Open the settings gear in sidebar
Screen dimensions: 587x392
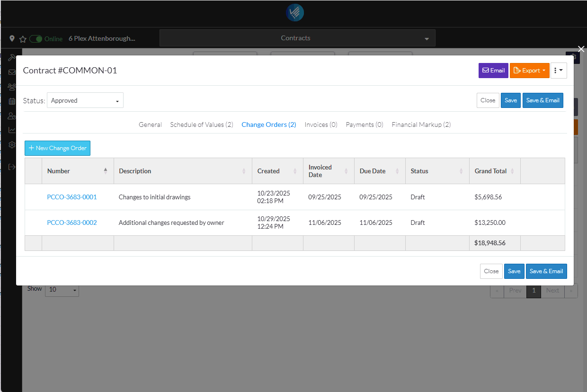click(x=12, y=145)
